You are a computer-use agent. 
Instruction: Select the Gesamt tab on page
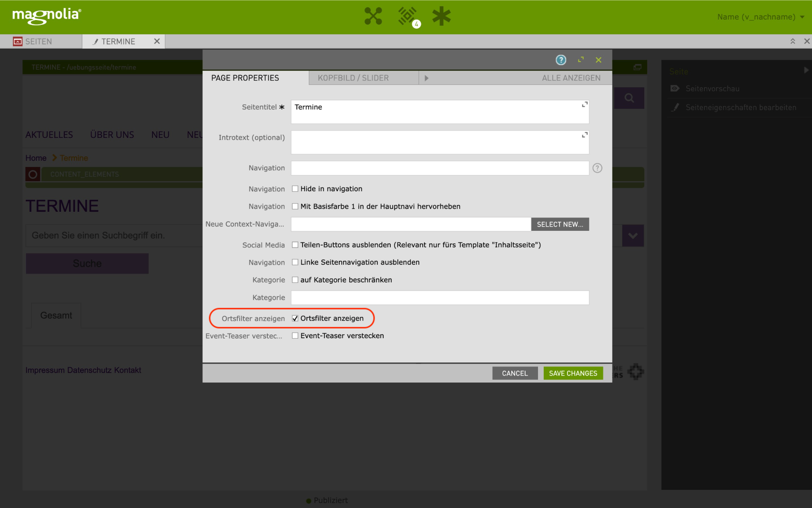[x=56, y=315]
